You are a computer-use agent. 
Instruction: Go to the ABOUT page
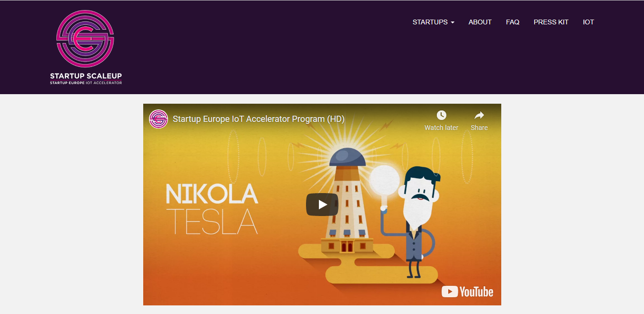coord(480,22)
